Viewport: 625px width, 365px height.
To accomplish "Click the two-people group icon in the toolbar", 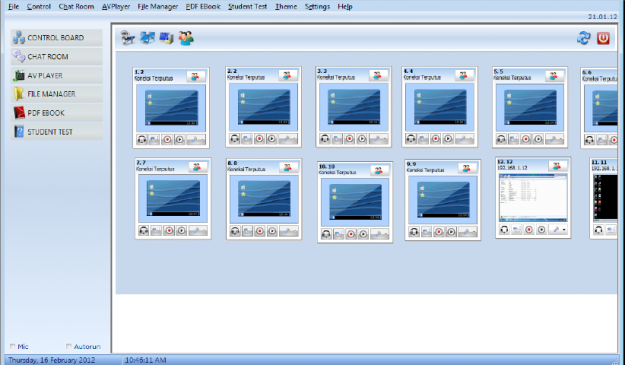I will pyautogui.click(x=186, y=38).
